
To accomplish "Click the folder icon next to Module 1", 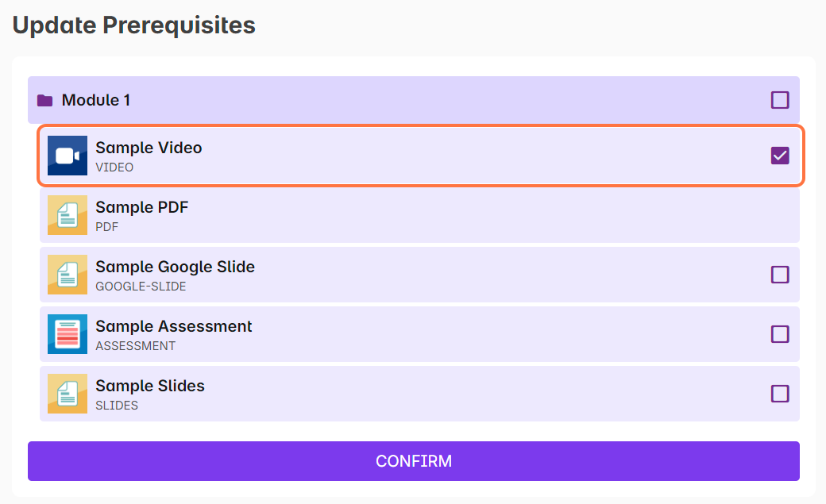I will [45, 100].
